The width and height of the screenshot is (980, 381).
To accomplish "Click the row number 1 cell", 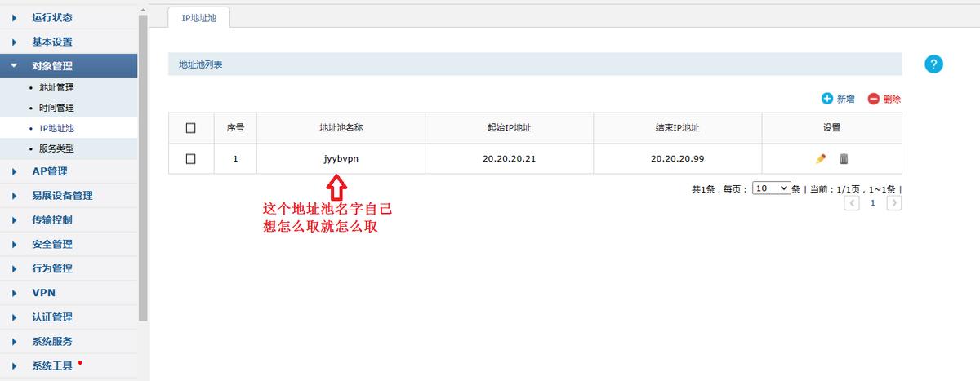I will point(235,159).
